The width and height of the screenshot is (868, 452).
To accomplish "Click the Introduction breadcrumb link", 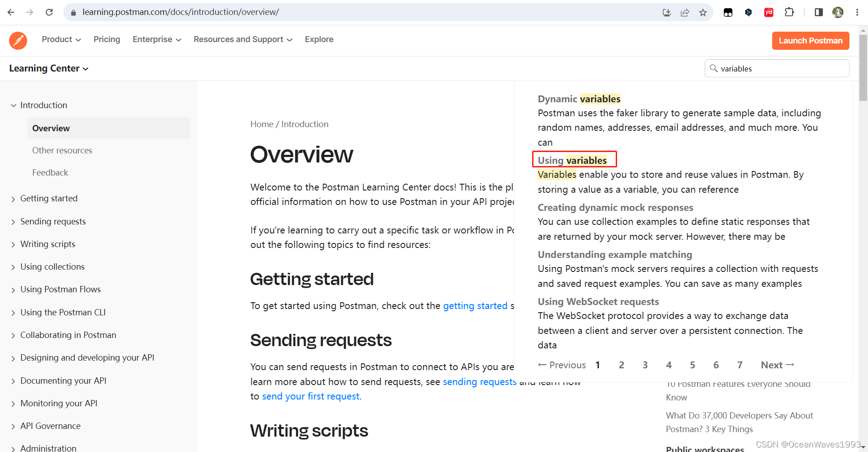I will coord(305,124).
